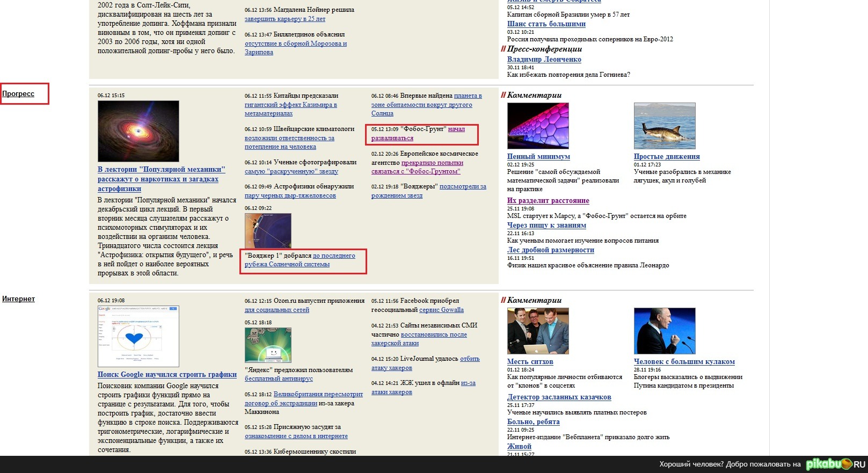The image size is (868, 473).
Task: Open 'Поиск Google научился строить графики' headline
Action: pos(167,375)
